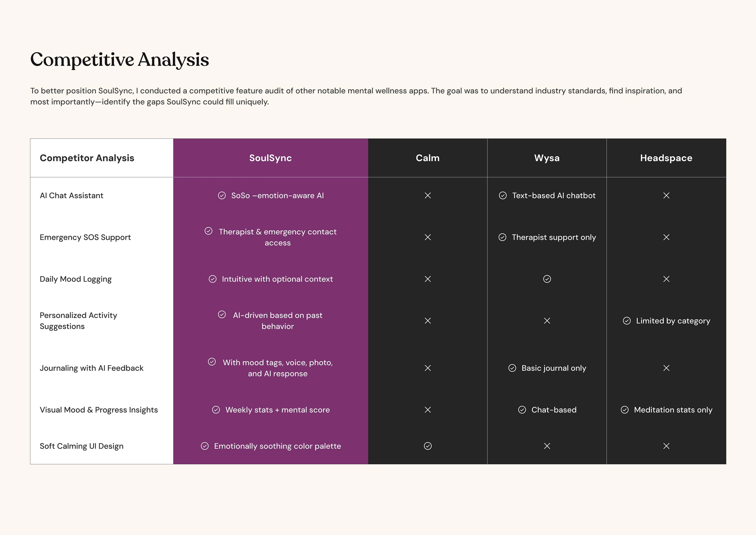
Task: Click the "Emotionally soothing color palette" cell text
Action: (x=277, y=446)
